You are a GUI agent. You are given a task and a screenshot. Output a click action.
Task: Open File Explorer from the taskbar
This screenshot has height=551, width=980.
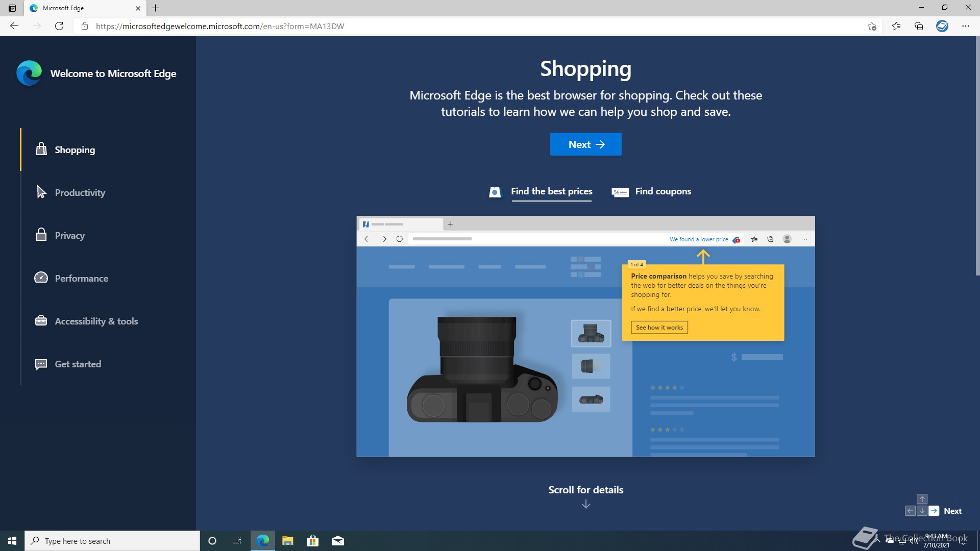point(288,541)
